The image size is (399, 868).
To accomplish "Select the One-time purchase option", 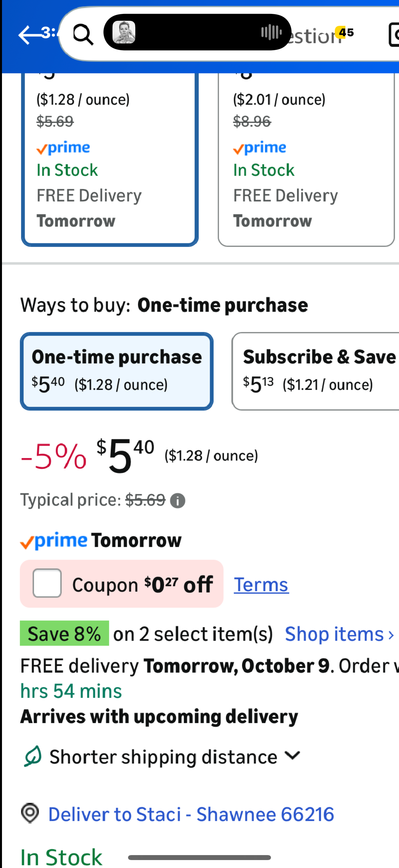I will pos(116,371).
